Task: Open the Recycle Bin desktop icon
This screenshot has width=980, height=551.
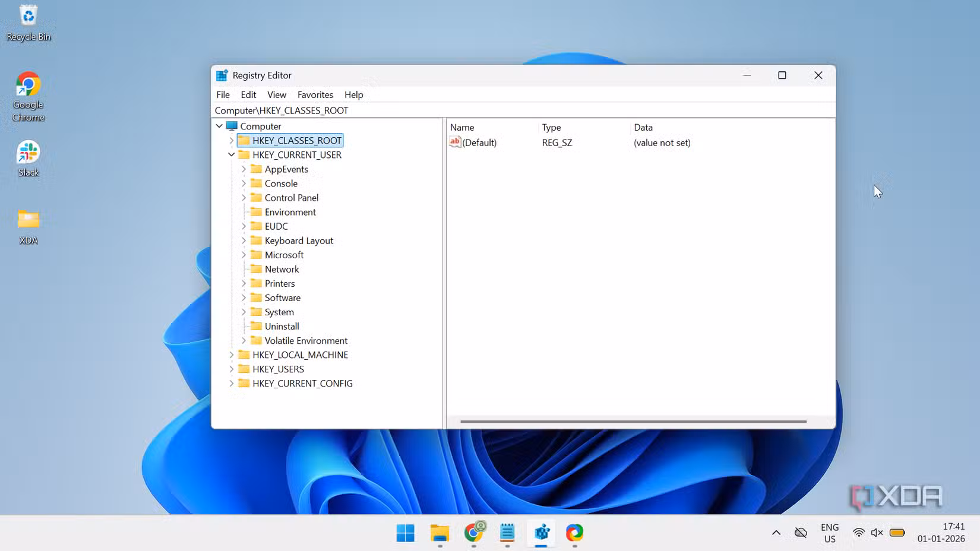Action: click(28, 23)
